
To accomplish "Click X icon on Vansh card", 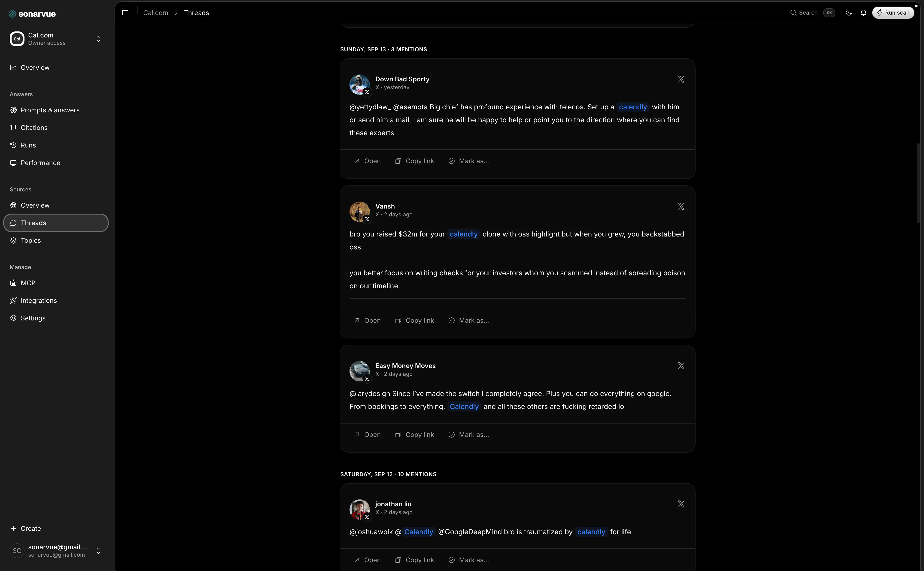I will (681, 206).
